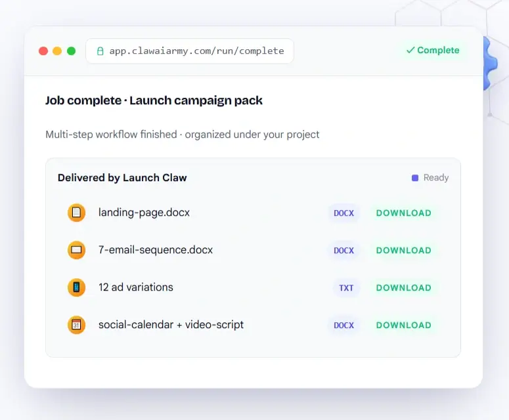Click the TXT badge for 12 ad variations
This screenshot has width=509, height=420.
pyautogui.click(x=346, y=287)
